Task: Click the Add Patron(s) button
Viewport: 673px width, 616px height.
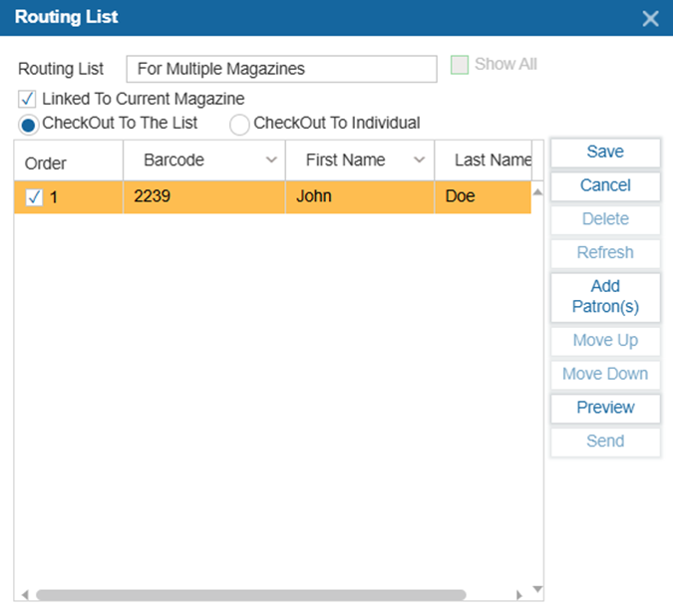Action: 605,297
